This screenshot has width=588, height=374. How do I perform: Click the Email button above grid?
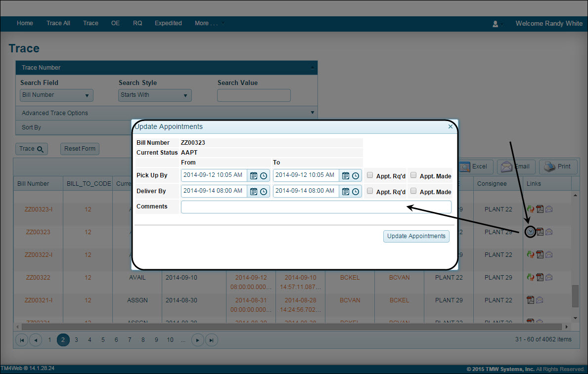point(516,167)
